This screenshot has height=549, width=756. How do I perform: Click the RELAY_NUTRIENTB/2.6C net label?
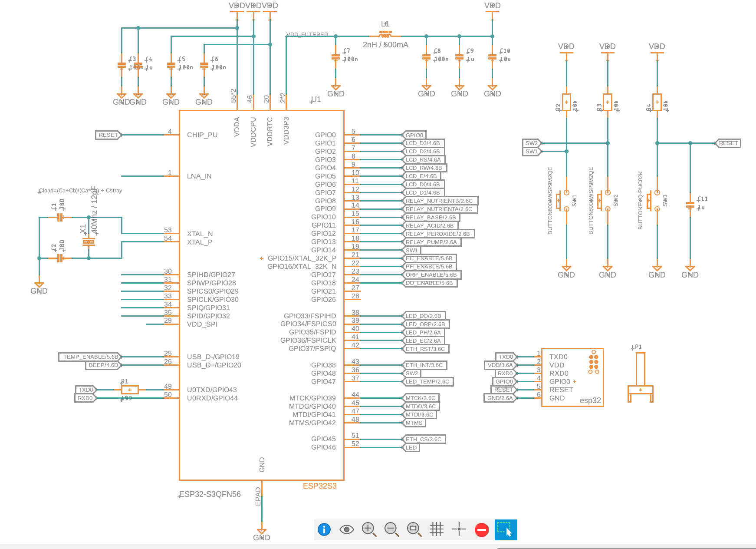click(x=440, y=201)
